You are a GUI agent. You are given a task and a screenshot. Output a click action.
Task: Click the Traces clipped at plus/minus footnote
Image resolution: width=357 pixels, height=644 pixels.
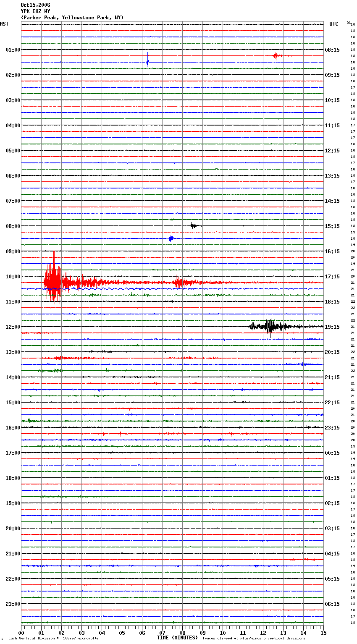254,639
